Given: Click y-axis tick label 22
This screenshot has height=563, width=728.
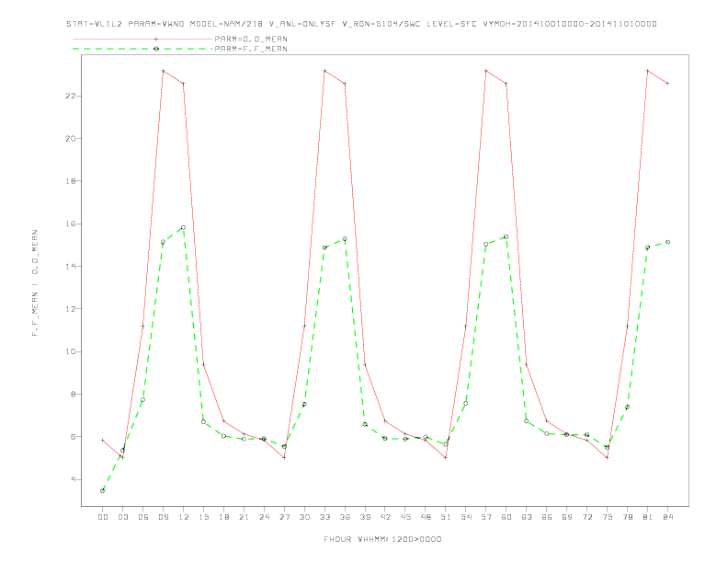Looking at the screenshot, I should pos(72,97).
